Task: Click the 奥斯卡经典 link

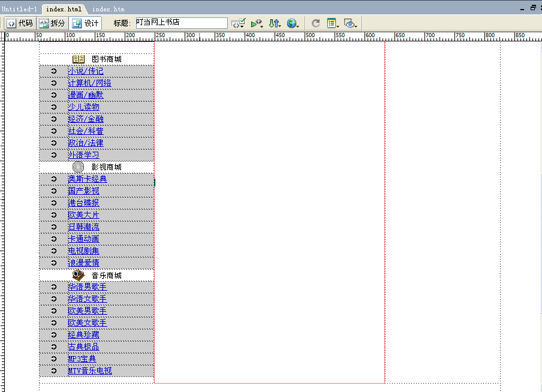Action: click(x=87, y=179)
